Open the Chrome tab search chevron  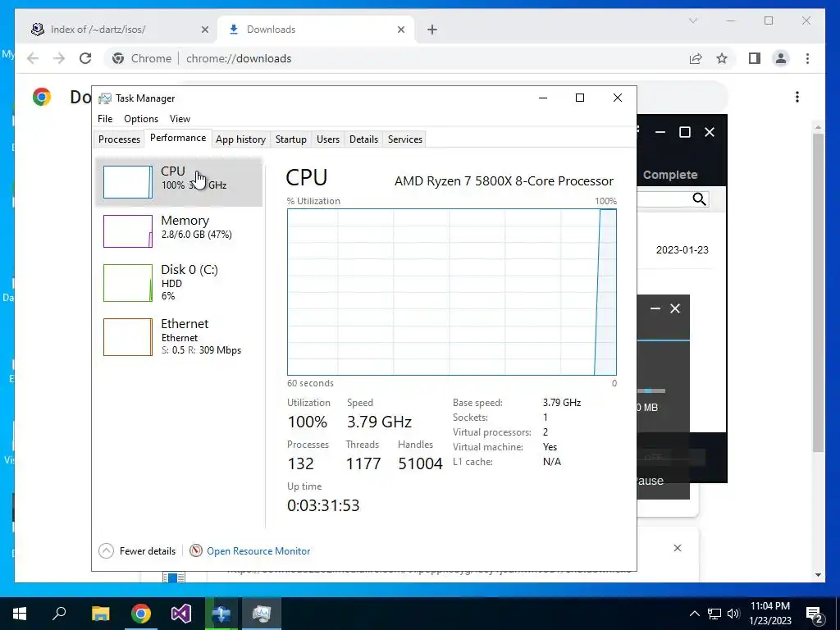(693, 21)
